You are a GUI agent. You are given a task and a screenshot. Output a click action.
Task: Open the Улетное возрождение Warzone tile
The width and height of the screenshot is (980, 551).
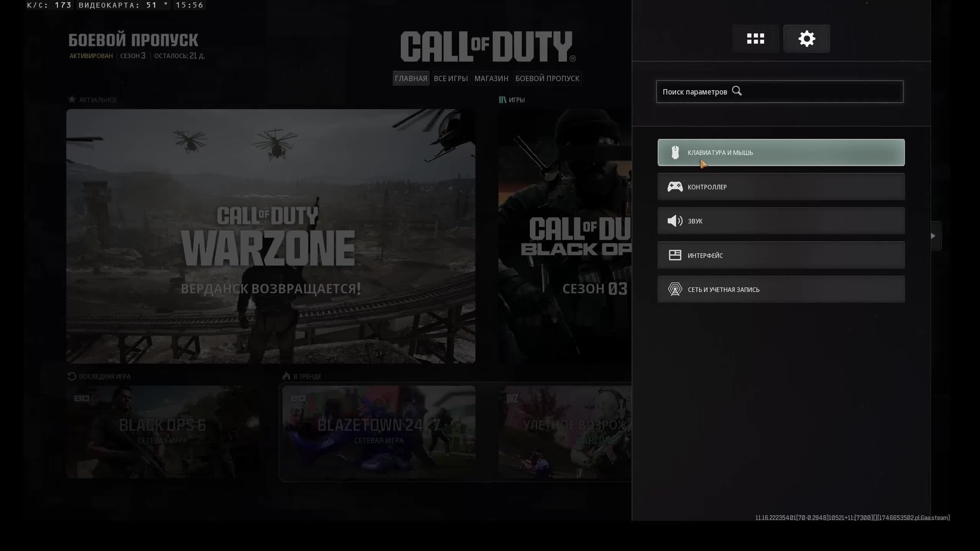(565, 432)
